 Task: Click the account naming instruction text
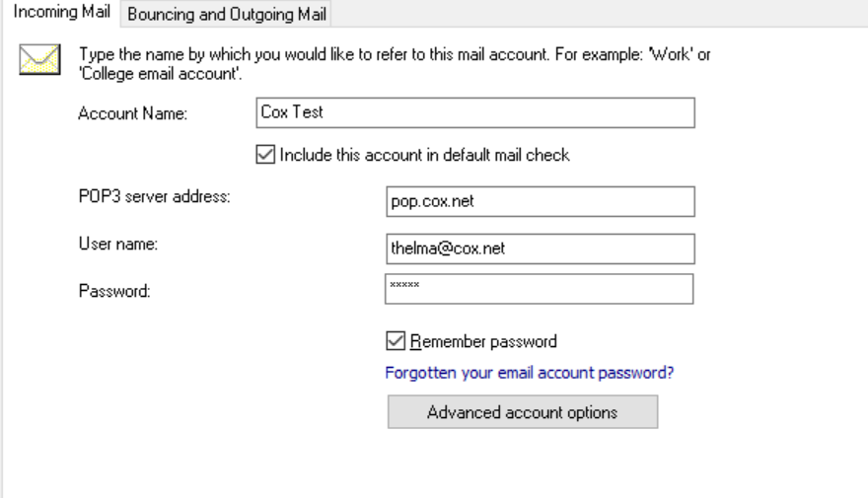coord(395,64)
